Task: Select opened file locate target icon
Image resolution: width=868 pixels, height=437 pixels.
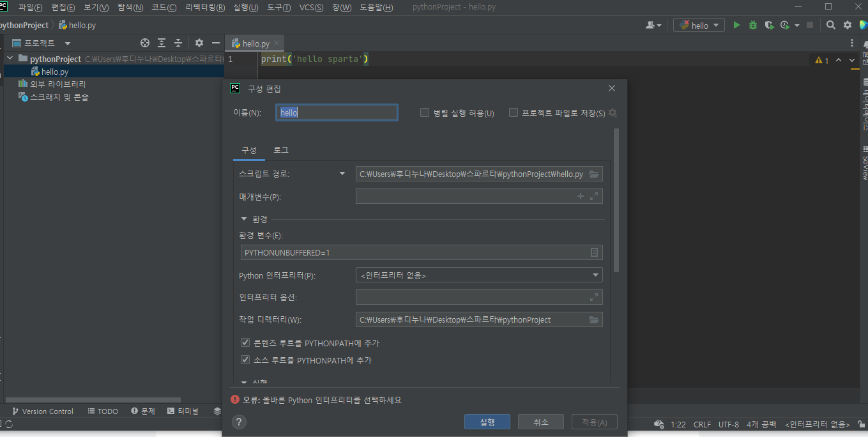Action: point(145,43)
